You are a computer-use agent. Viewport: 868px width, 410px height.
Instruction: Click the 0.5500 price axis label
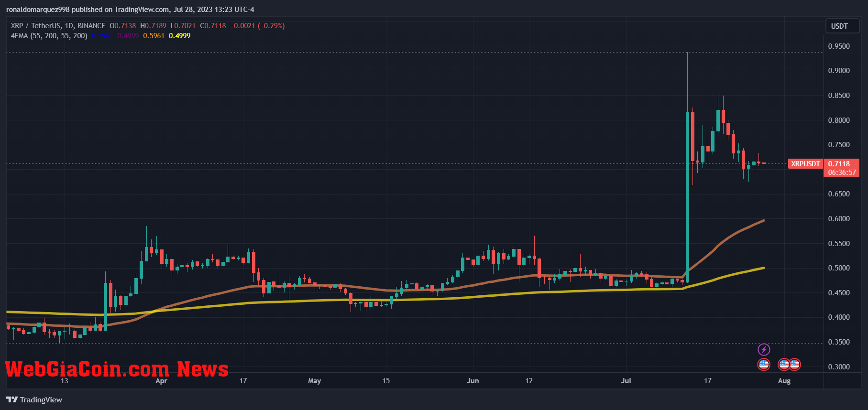(839, 244)
